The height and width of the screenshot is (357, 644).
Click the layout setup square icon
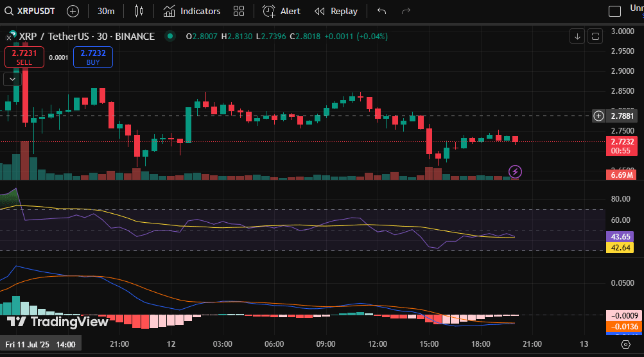(615, 11)
